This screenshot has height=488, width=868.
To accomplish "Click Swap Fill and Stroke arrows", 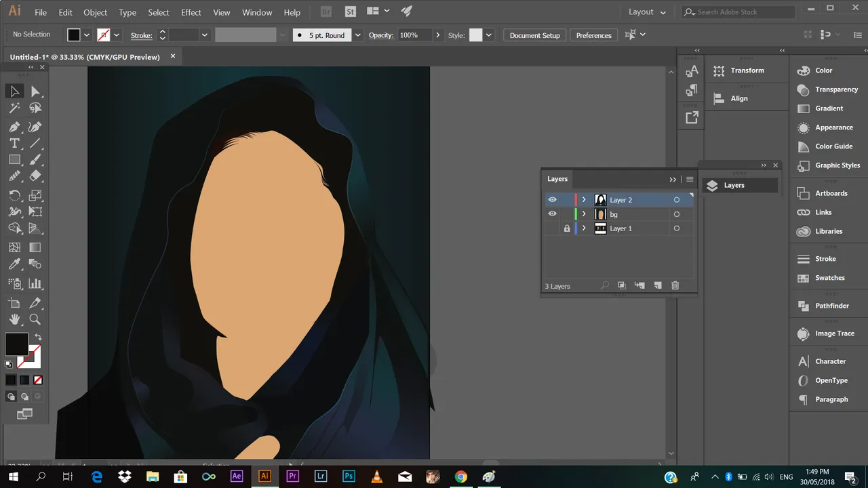I will click(38, 337).
